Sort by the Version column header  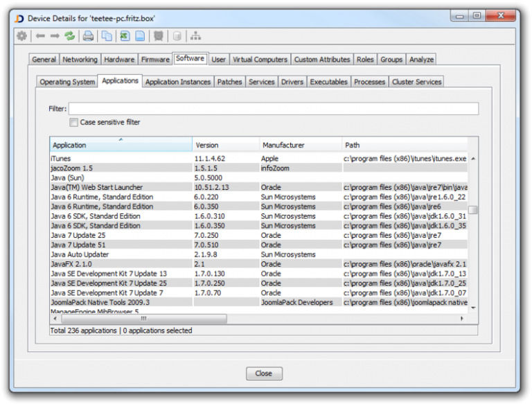point(225,145)
